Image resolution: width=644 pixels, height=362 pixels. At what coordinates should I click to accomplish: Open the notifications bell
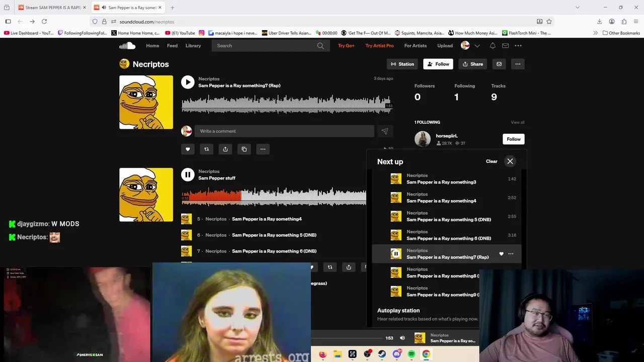(493, 46)
